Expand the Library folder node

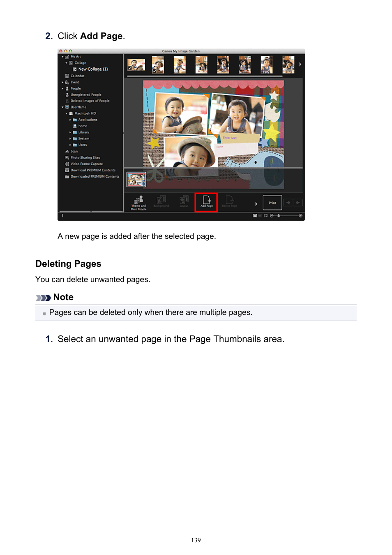[x=70, y=132]
